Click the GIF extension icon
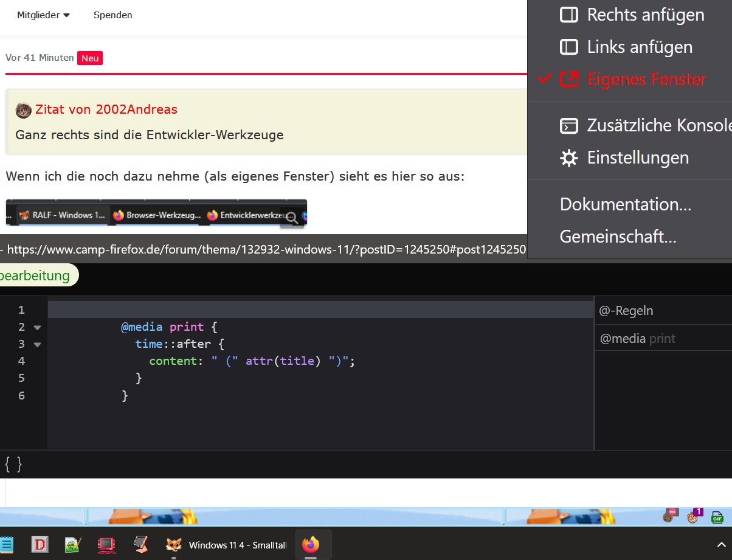The height and width of the screenshot is (560, 732). [x=717, y=517]
